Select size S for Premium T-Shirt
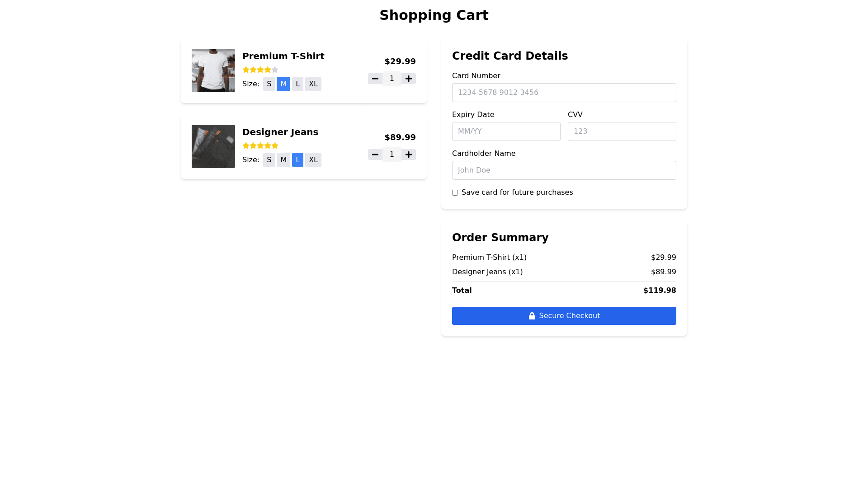Viewport: 868px width, 488px height. (x=269, y=84)
